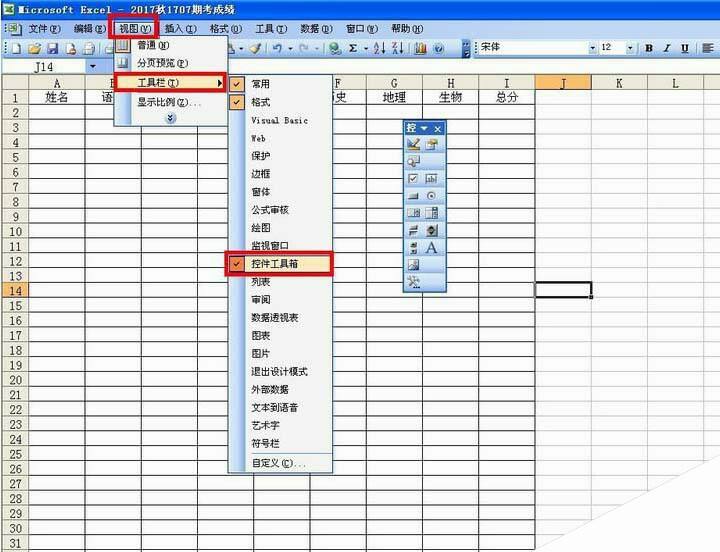Image resolution: width=720 pixels, height=552 pixels.
Task: Open the font size dropdown arrow
Action: coord(630,48)
